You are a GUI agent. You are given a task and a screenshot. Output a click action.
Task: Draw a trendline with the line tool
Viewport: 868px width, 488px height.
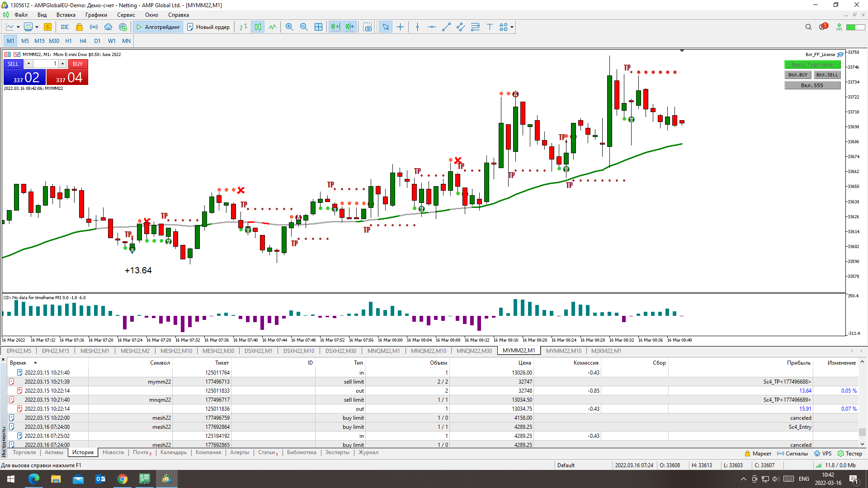[x=446, y=27]
